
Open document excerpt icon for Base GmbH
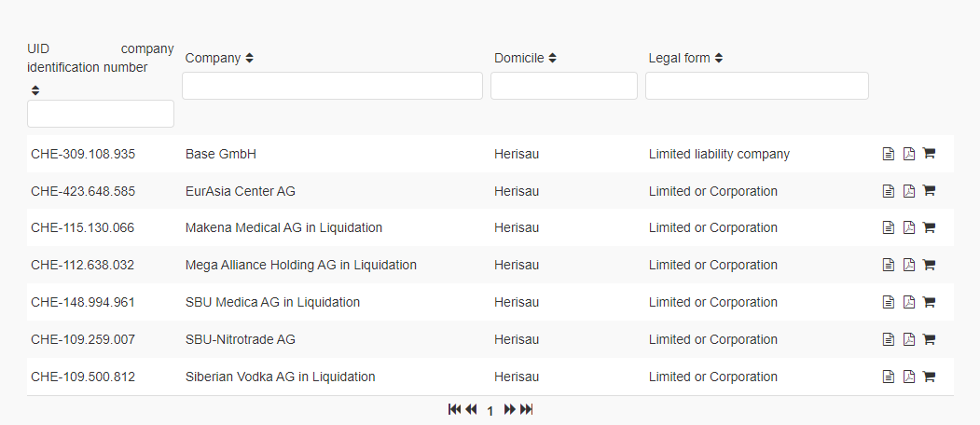(x=889, y=154)
